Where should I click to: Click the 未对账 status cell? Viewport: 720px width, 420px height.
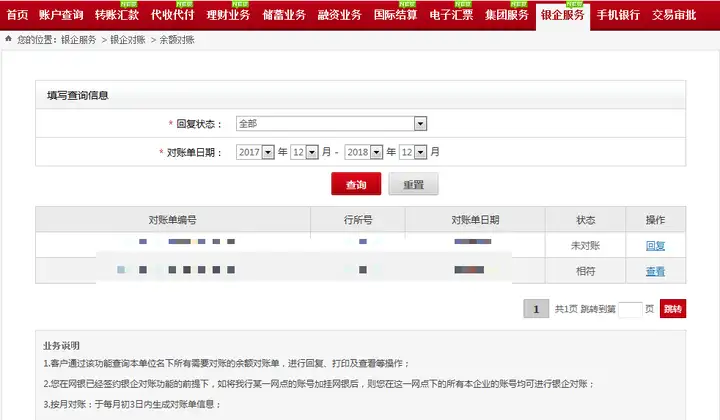tap(585, 246)
